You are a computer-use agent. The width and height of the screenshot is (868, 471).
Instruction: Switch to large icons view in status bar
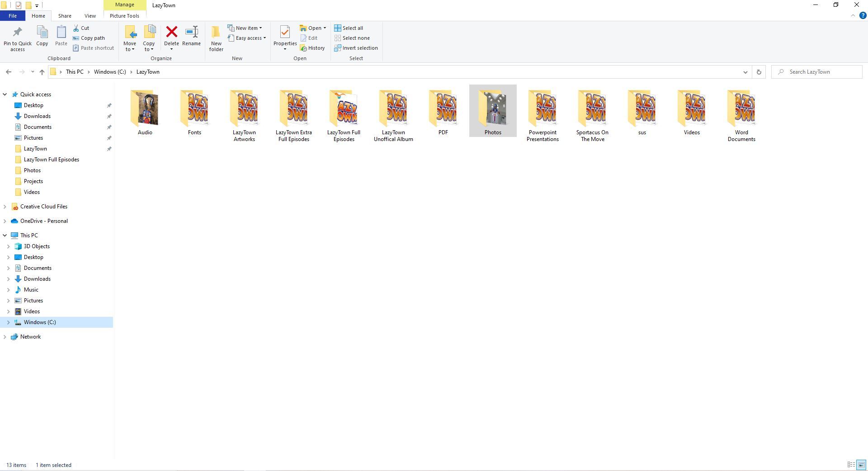[x=861, y=465]
